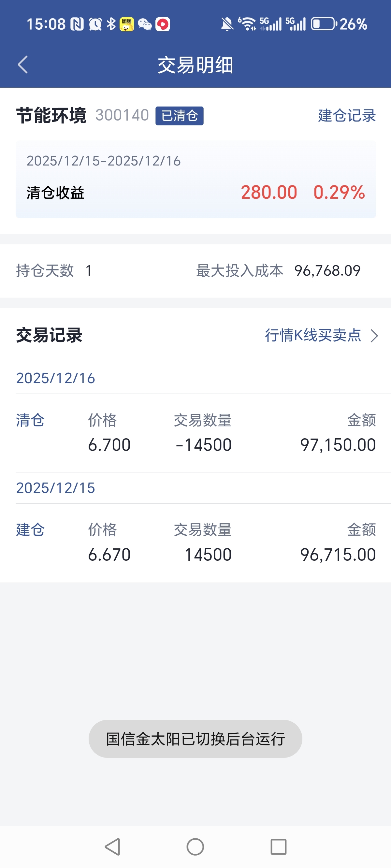
Task: Expand the chevron beside 行情K线买卖点
Action: (374, 336)
